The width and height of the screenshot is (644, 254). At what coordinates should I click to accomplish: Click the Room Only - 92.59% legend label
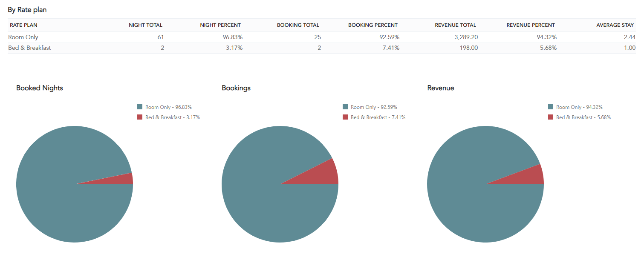click(x=374, y=107)
